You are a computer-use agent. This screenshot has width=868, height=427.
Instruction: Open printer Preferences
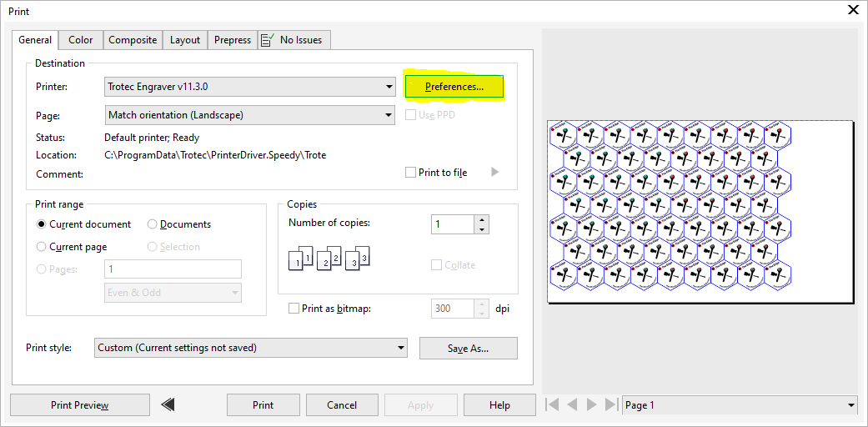pos(454,87)
